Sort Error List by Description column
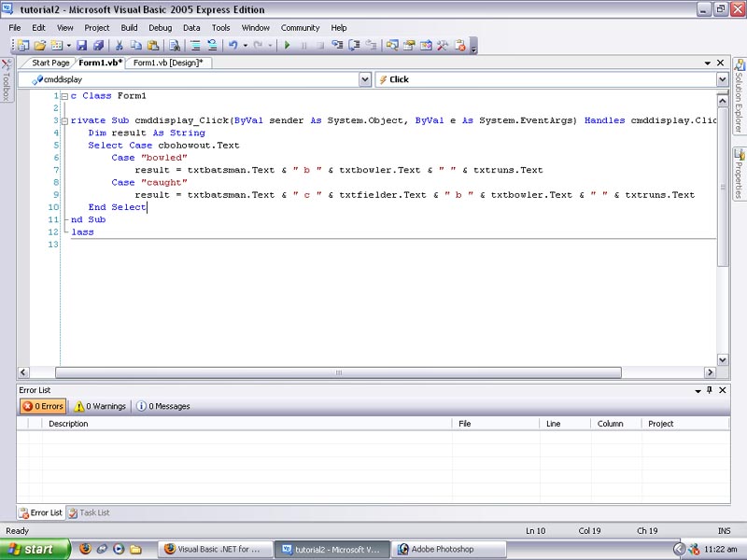Image resolution: width=747 pixels, height=560 pixels. coord(247,424)
